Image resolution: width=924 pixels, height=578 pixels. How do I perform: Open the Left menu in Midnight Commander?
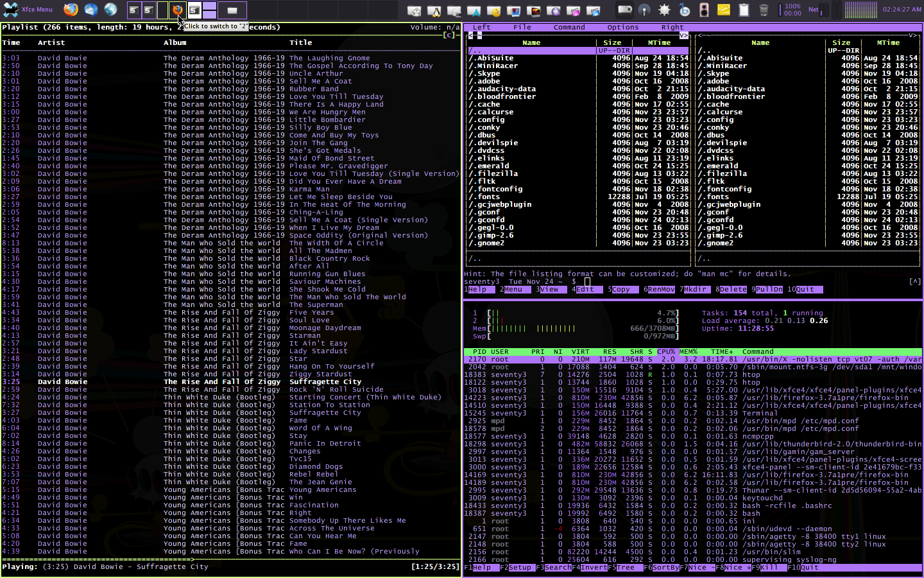[x=481, y=28]
